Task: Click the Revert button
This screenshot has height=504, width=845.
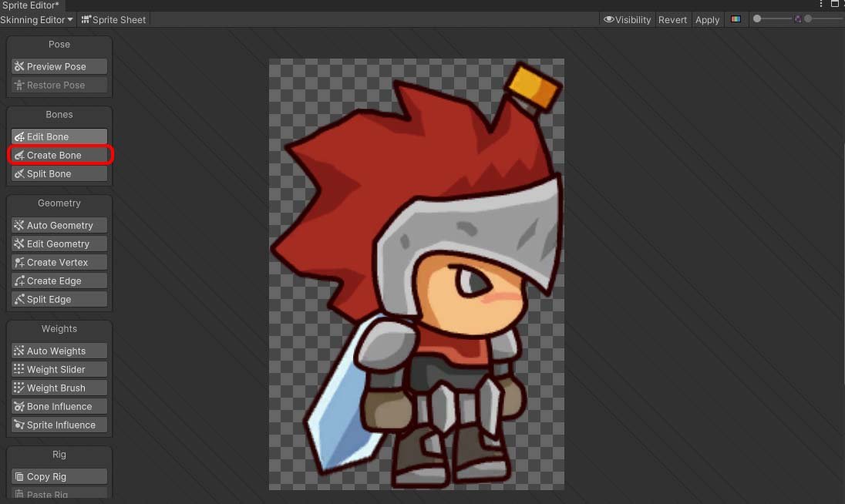Action: coord(672,20)
